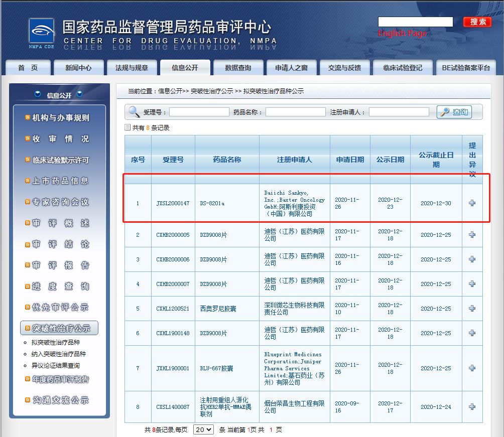Click the 受理号 input field
Screen dimensions: 504x437
199,112
